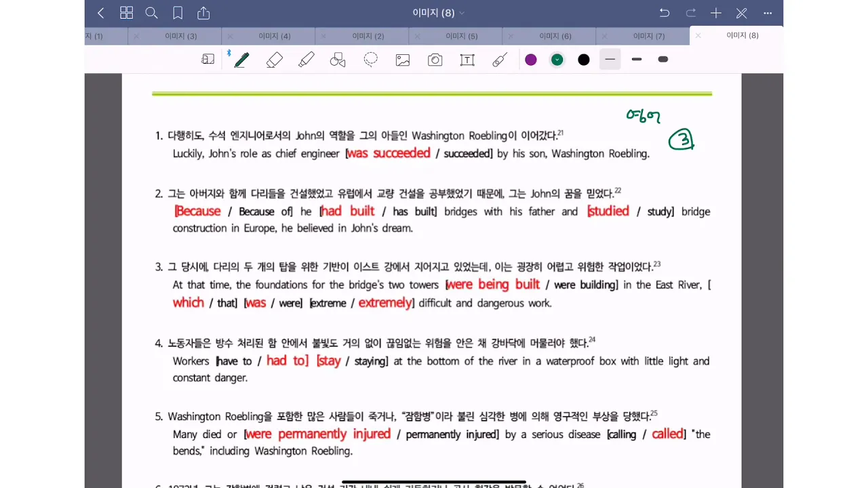Screen dimensions: 868x488
Task: Click the red 'Because' answer in sentence 2
Action: (198, 211)
